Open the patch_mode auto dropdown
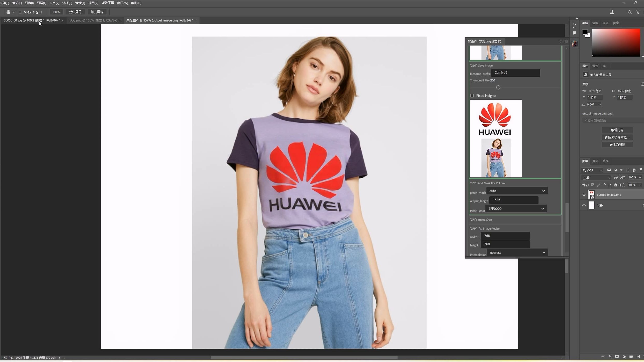Screen dimensions: 644x362 tap(517, 191)
